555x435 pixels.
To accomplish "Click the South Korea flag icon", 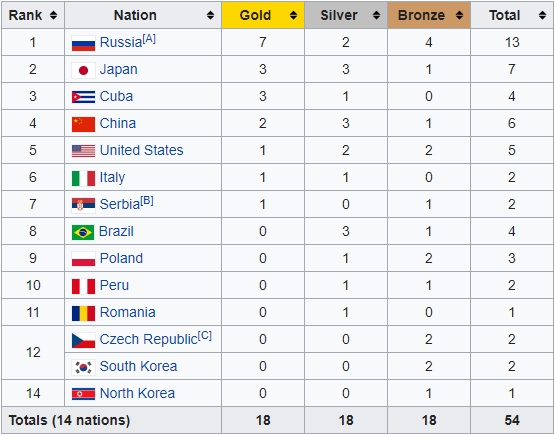I will point(83,367).
